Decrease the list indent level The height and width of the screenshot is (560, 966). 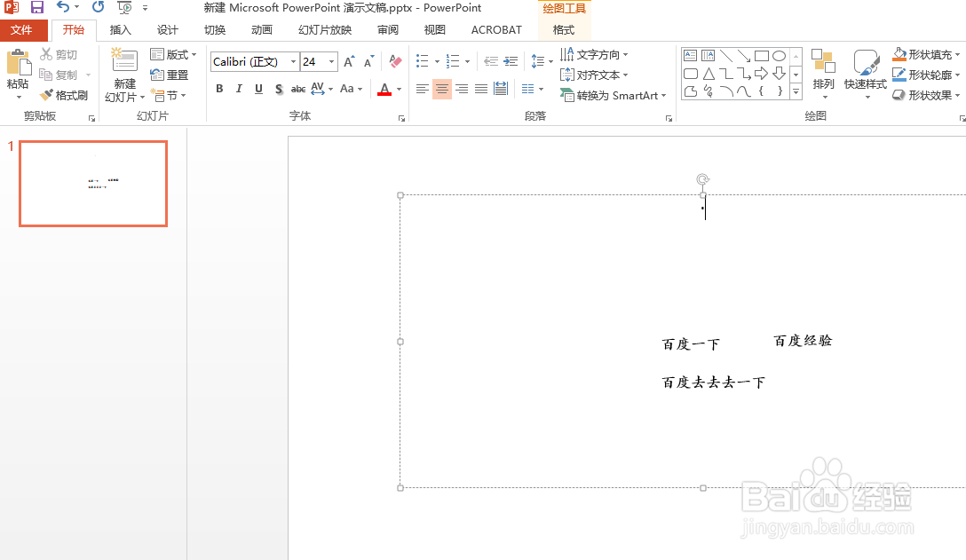pyautogui.click(x=490, y=61)
